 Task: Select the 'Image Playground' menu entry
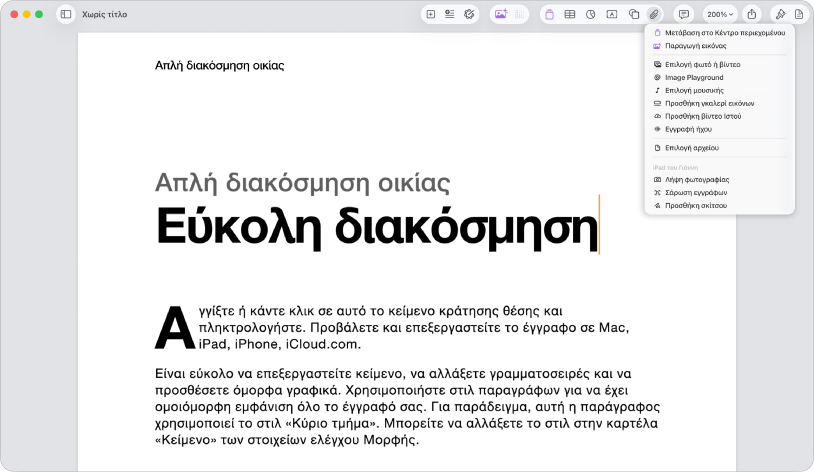(720, 77)
